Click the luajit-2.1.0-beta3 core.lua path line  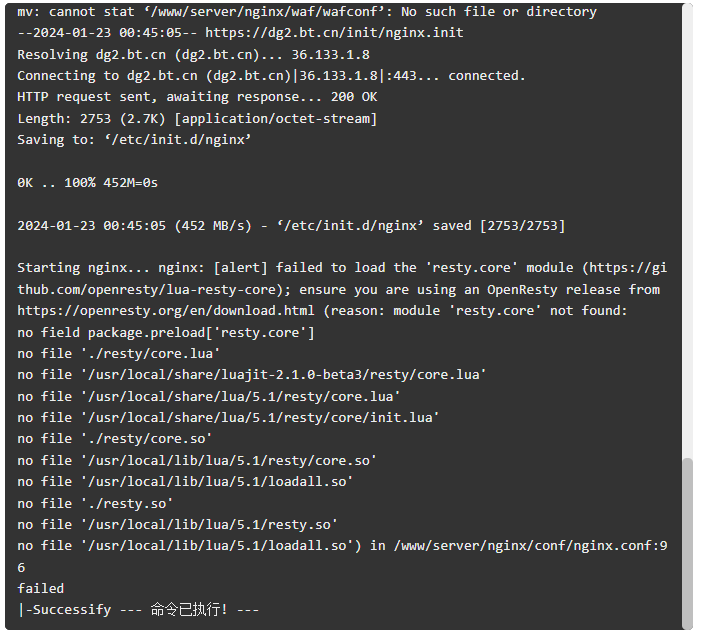point(252,375)
